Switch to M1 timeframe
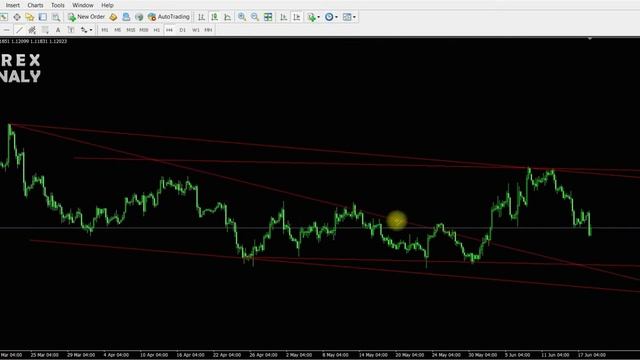Viewport: 640px width, 360px height. click(x=105, y=30)
